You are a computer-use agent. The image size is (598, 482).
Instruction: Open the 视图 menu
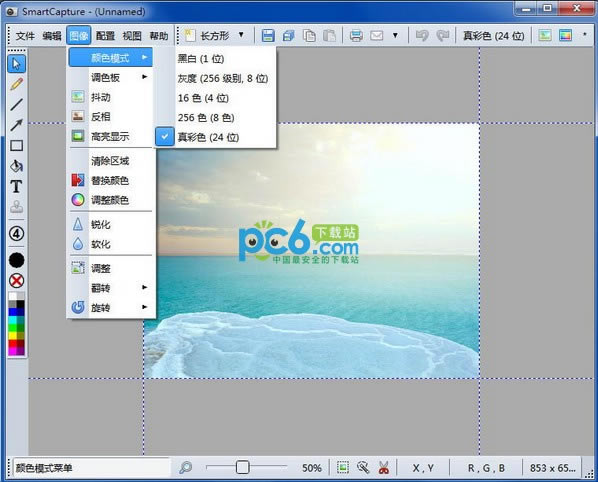(132, 36)
